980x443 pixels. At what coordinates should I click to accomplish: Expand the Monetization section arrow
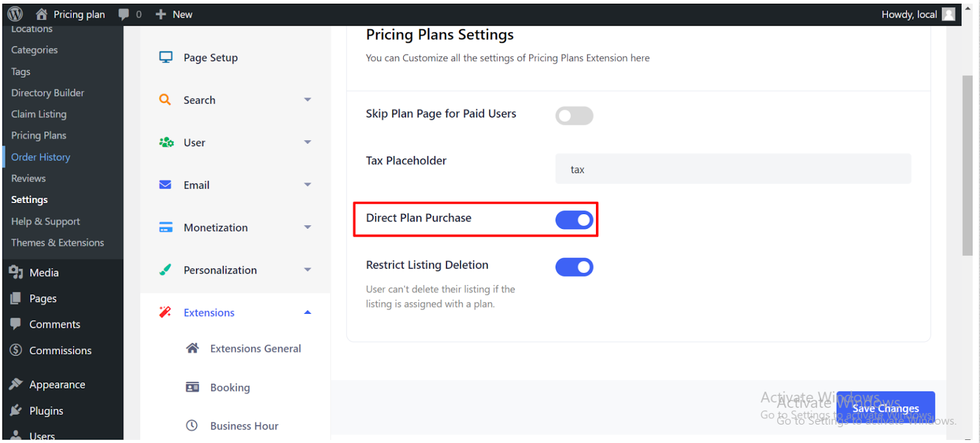(307, 227)
